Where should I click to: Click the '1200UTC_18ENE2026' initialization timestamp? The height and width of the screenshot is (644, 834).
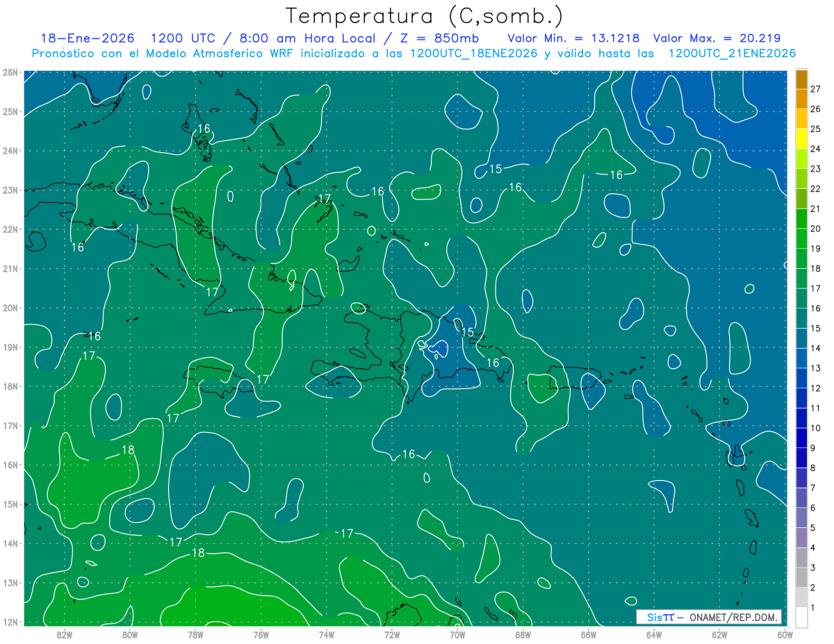point(474,53)
